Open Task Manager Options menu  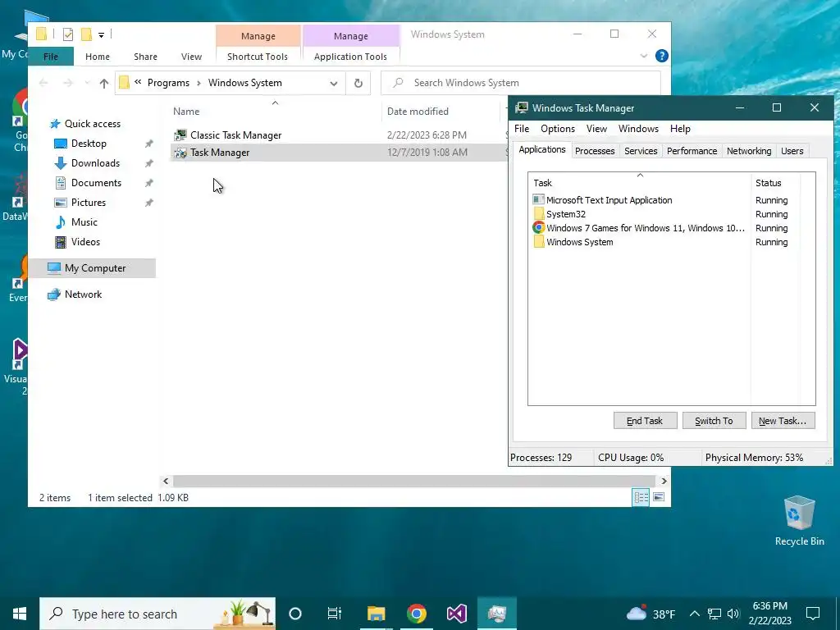pos(558,129)
